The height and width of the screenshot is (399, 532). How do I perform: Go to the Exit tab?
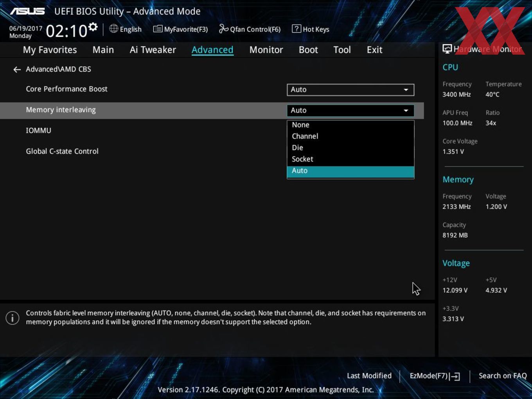pos(374,50)
